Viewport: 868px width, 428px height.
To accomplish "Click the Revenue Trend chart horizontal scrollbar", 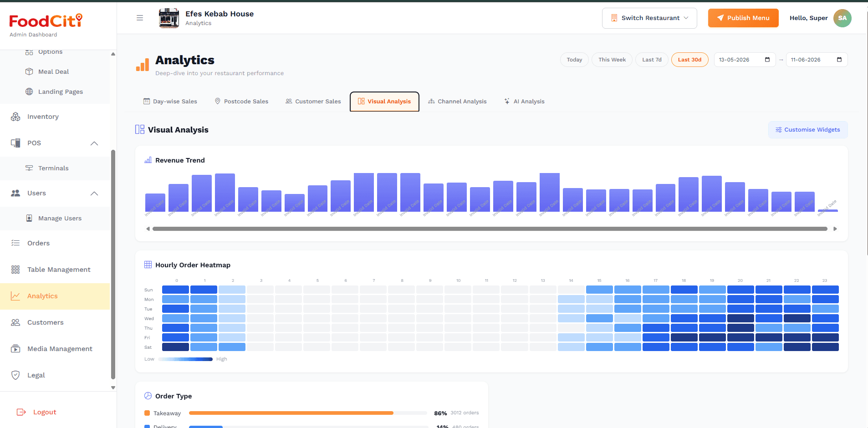I will tap(490, 229).
